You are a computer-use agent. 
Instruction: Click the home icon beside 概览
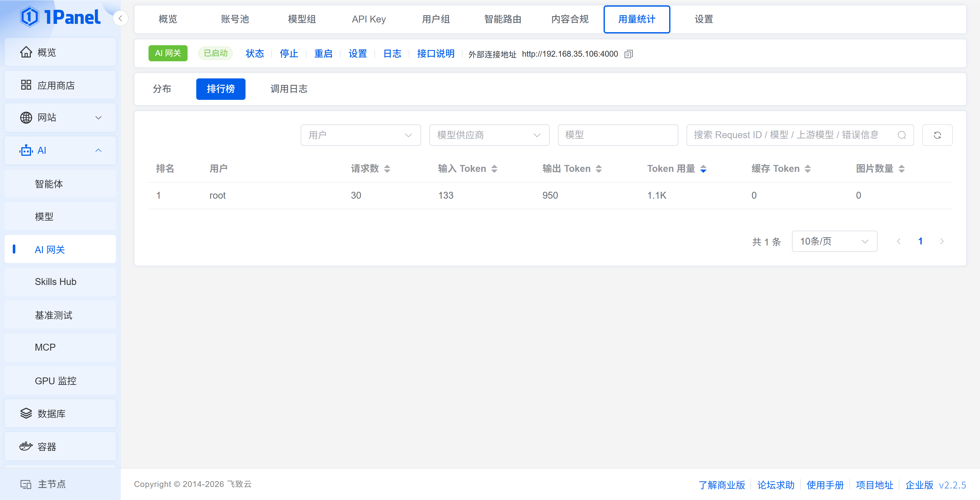26,52
